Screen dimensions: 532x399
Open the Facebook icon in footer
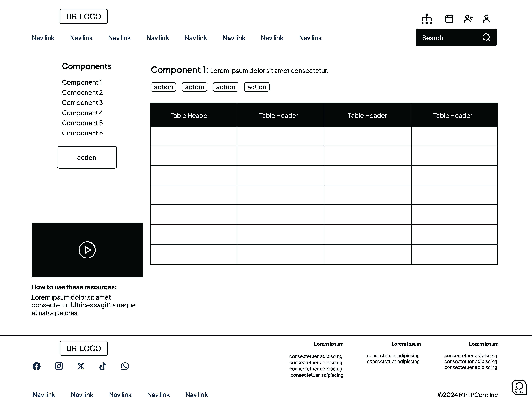[37, 366]
